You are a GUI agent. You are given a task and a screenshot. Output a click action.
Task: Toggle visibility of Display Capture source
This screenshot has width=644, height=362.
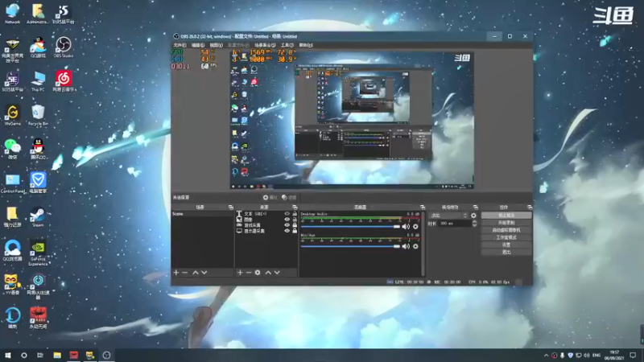(x=287, y=231)
